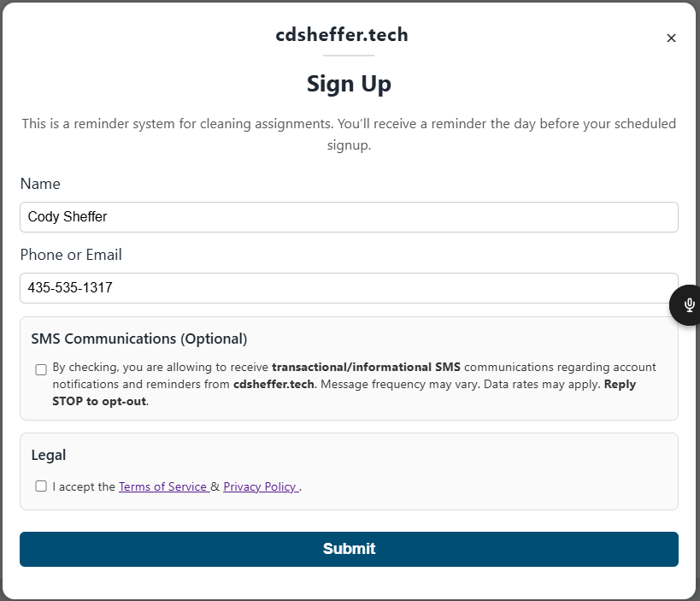Image resolution: width=700 pixels, height=601 pixels.
Task: Click the cdsheffer.tech site title
Action: [341, 35]
